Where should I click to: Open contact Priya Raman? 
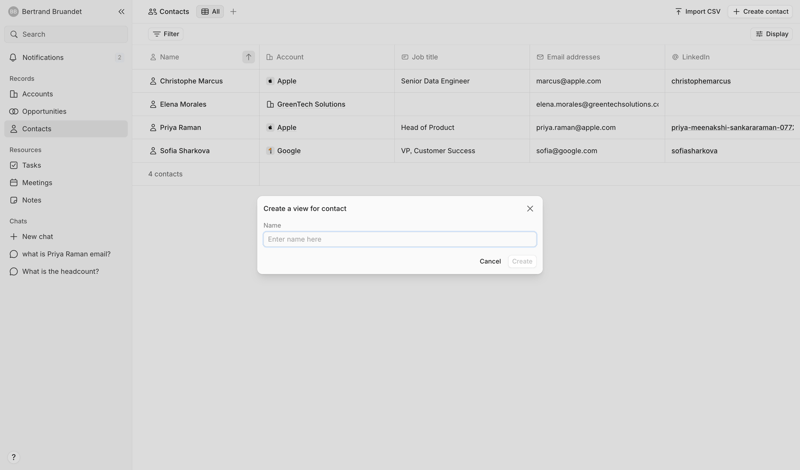coord(180,128)
